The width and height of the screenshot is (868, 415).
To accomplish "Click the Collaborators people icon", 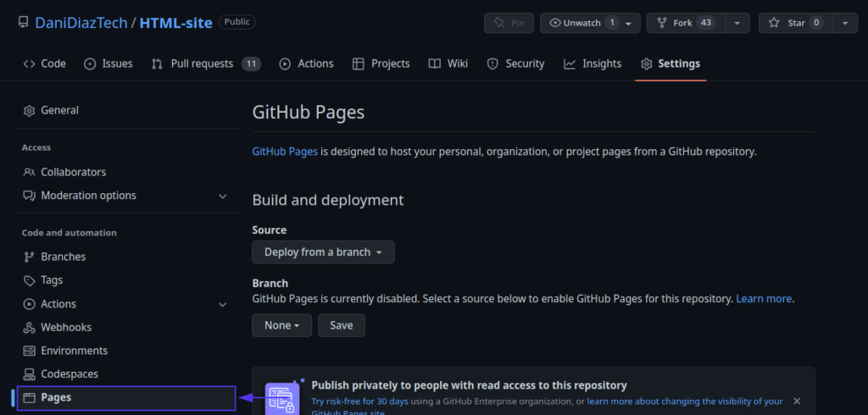I will pyautogui.click(x=30, y=172).
